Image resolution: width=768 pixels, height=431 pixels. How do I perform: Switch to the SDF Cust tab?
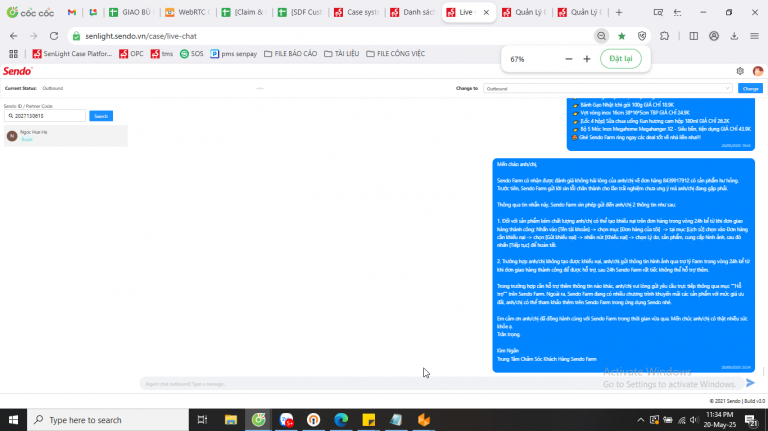[301, 12]
